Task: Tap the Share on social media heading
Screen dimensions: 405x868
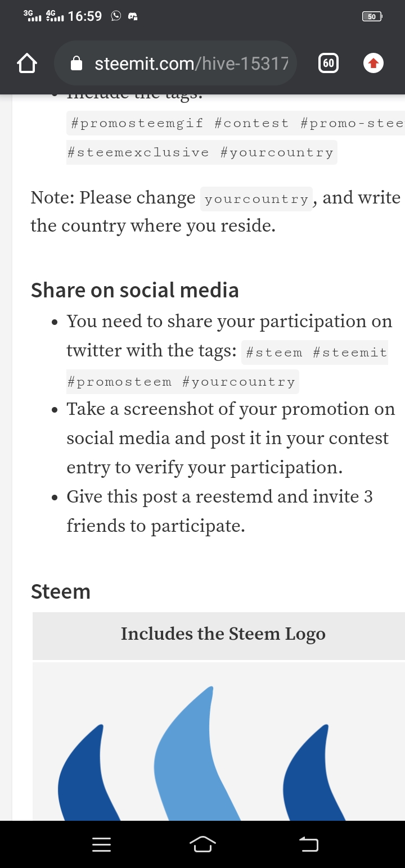Action: [x=135, y=290]
